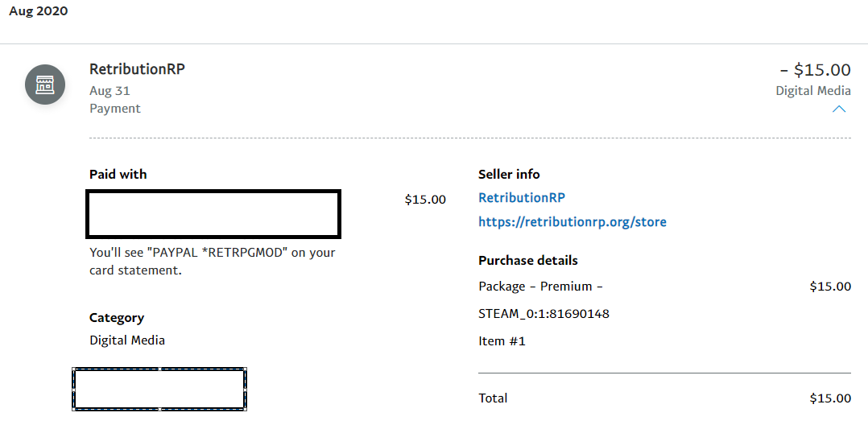
Task: Click the Item #1 text
Action: point(502,341)
